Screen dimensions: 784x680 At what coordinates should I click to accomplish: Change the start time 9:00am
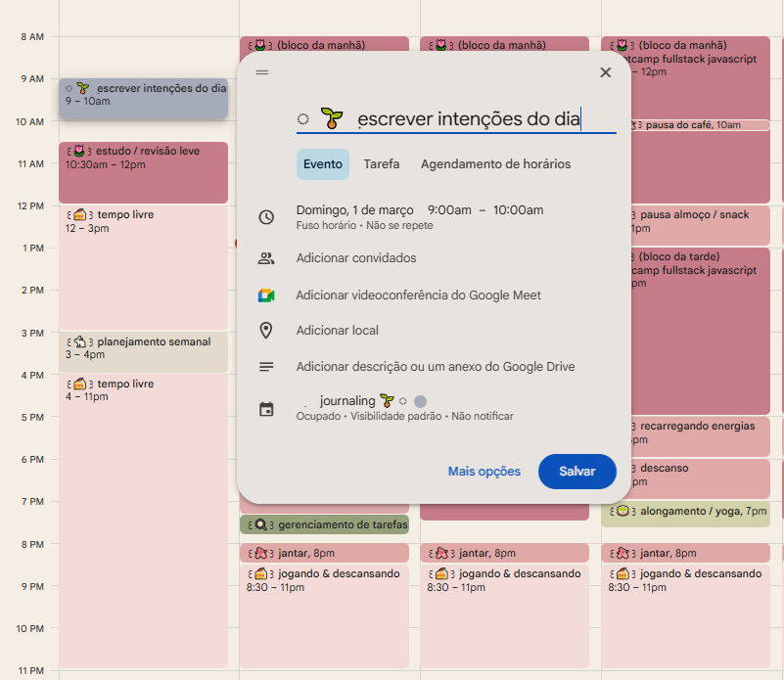point(449,210)
